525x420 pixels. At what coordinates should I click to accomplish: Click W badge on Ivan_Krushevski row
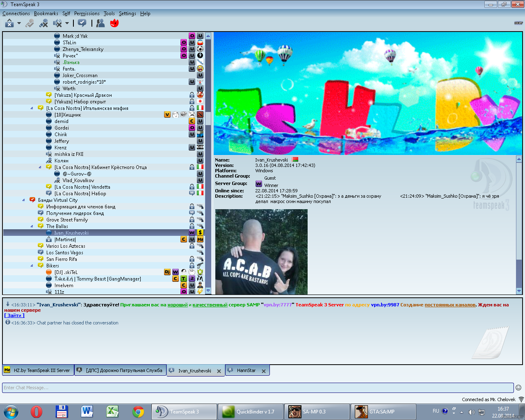tap(192, 233)
